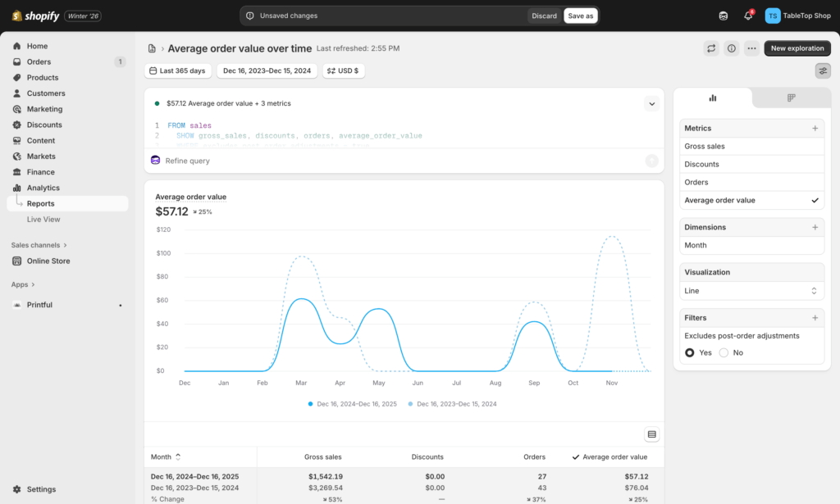Click the refresh query icon near New exploration
This screenshot has width=840, height=504.
coord(711,48)
